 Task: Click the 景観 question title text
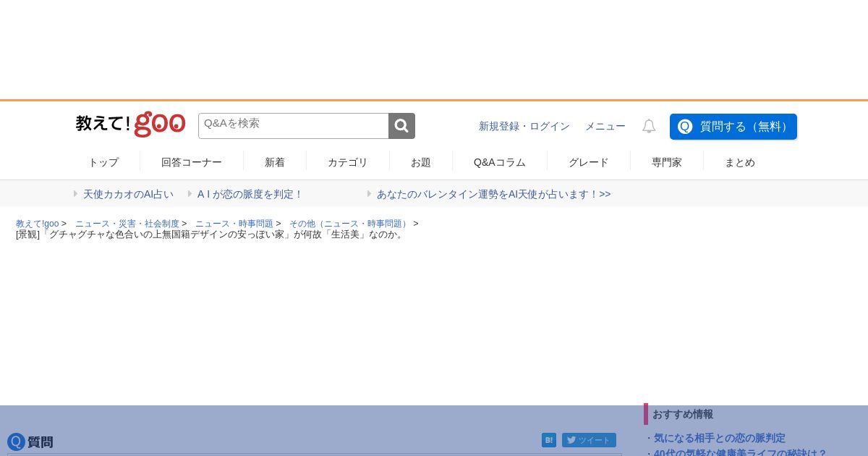pos(210,235)
